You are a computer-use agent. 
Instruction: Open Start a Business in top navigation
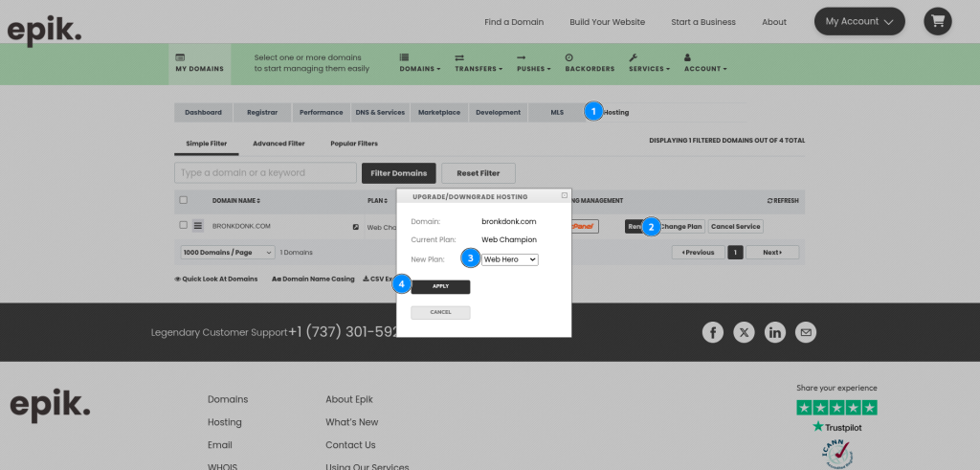click(703, 22)
